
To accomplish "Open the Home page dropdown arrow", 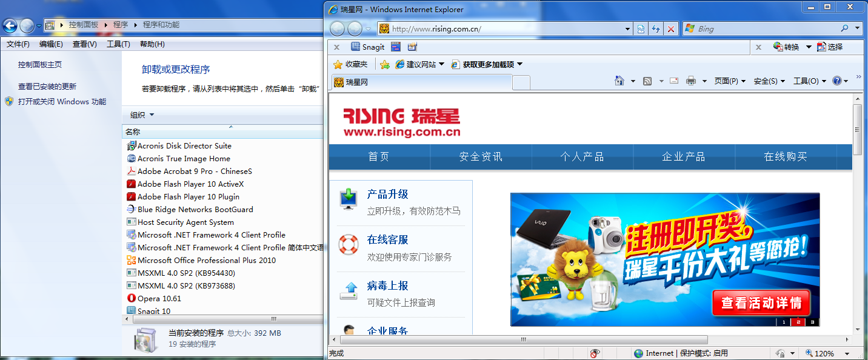I will [x=633, y=81].
